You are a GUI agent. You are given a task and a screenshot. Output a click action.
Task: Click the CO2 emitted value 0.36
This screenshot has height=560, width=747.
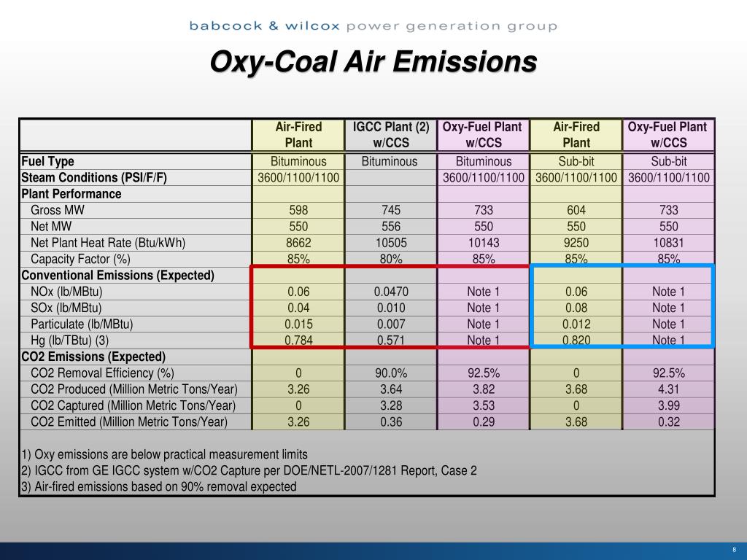(x=391, y=422)
